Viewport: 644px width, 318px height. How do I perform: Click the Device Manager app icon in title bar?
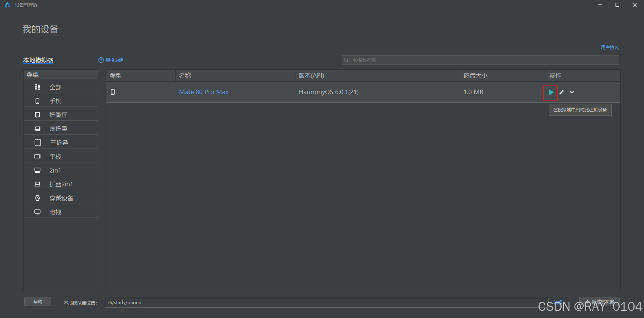pos(7,5)
